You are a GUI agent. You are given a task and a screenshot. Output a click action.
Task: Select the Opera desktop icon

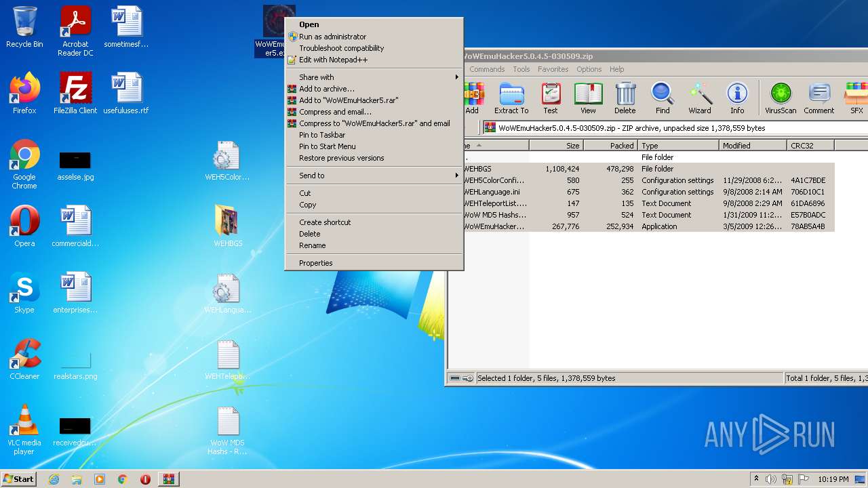coord(24,226)
